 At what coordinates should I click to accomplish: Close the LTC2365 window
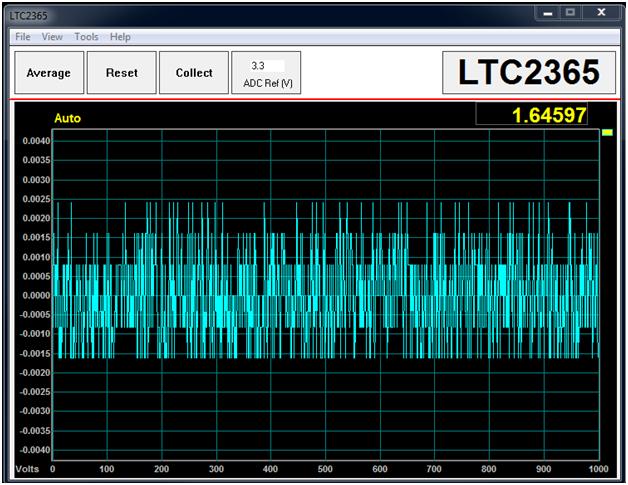[601, 13]
